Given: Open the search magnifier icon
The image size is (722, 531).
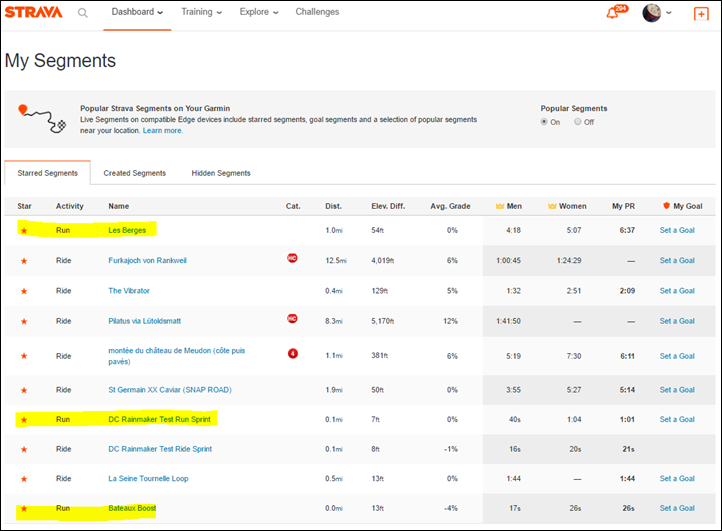Looking at the screenshot, I should [82, 13].
